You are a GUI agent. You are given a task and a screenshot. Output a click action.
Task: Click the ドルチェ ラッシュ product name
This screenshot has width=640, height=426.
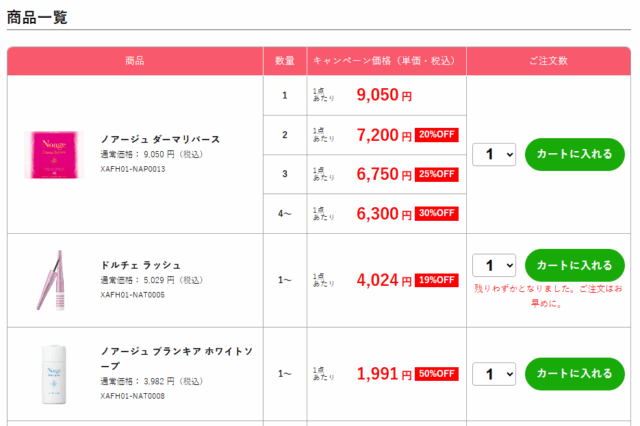coord(141,265)
